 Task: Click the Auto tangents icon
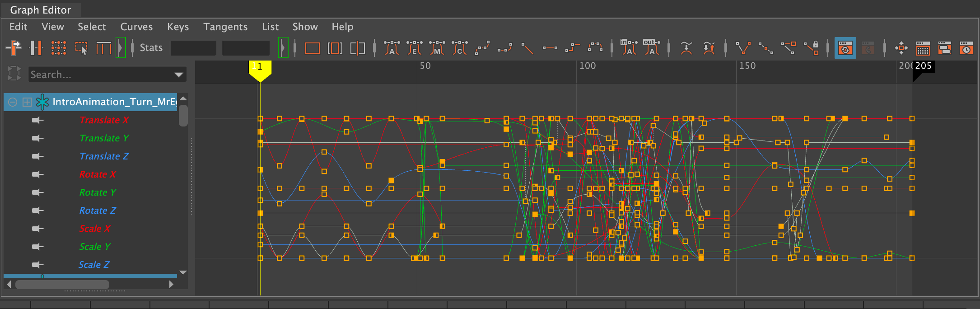[x=392, y=48]
